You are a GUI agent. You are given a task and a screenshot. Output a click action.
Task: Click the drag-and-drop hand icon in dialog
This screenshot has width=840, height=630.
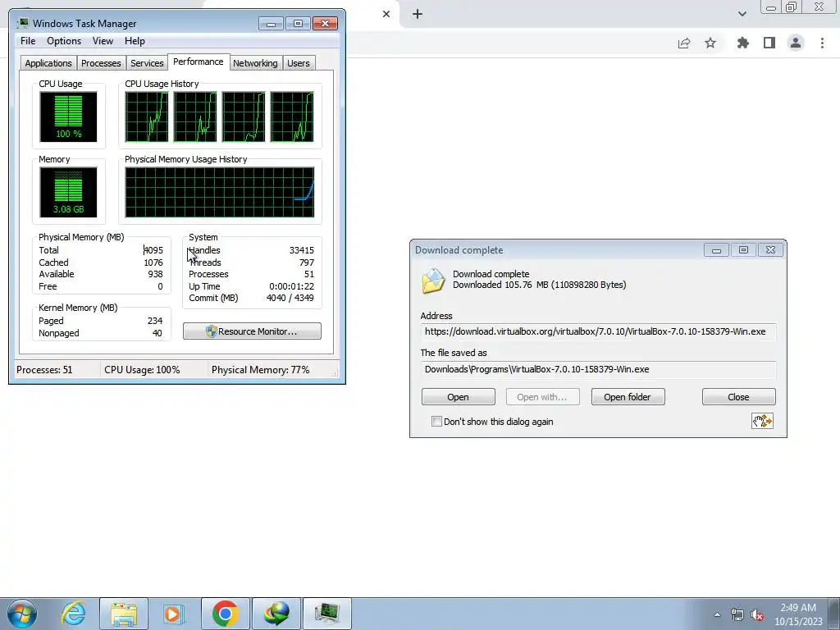(762, 421)
